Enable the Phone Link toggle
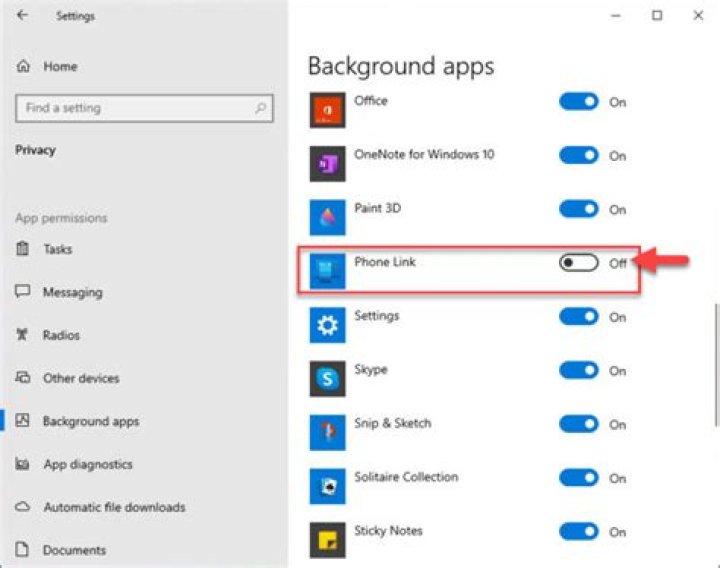The image size is (720, 568). [579, 263]
